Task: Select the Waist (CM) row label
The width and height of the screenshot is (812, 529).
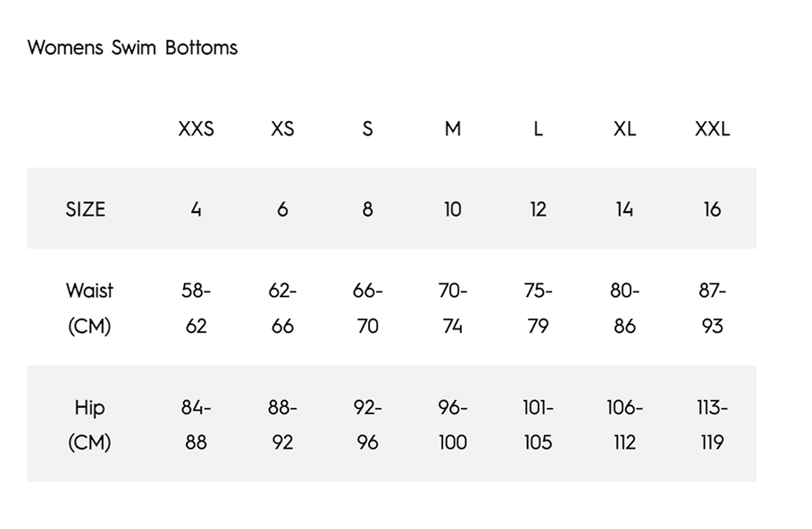Action: [x=89, y=308]
